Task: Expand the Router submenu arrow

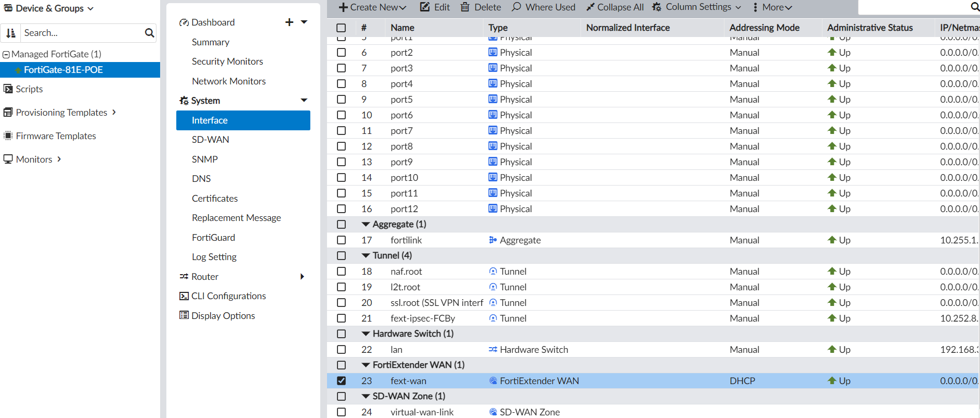Action: 302,276
